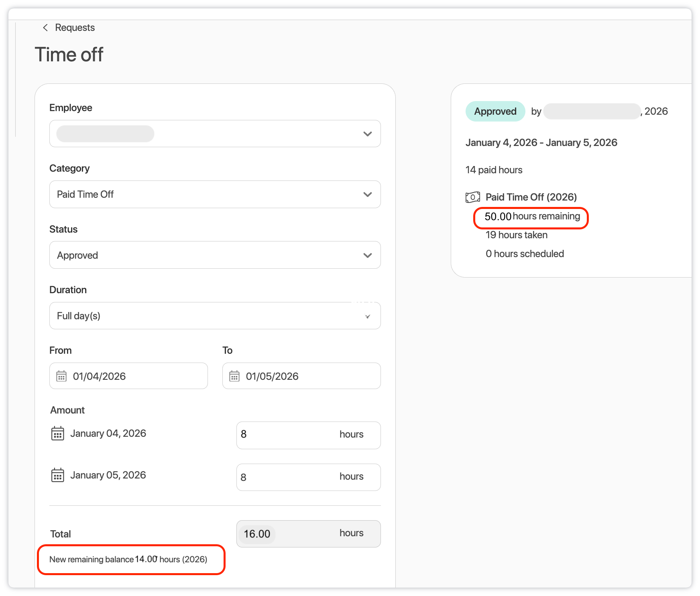Screen dimensions: 700x596
Task: Open the Category dropdown showing Paid Time Off
Action: pyautogui.click(x=367, y=195)
